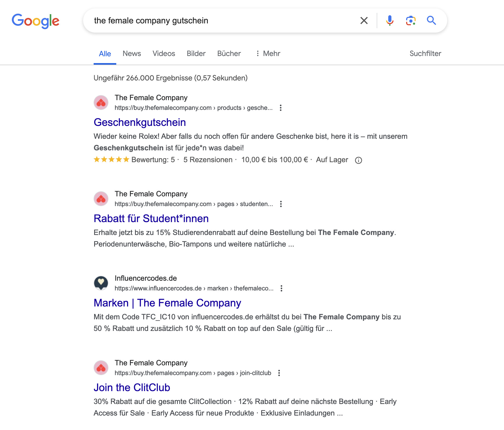
Task: Open the Mehr dropdown in the tab bar
Action: click(268, 53)
